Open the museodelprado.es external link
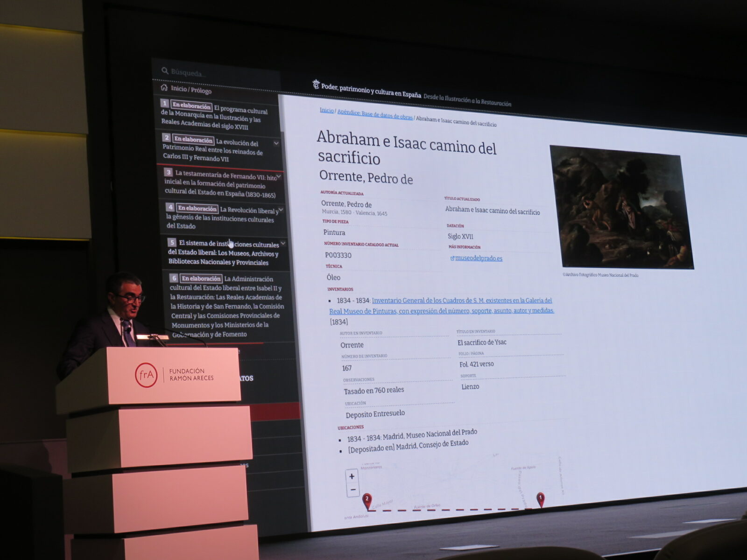Viewport: 747px width, 560px height. pos(479,258)
